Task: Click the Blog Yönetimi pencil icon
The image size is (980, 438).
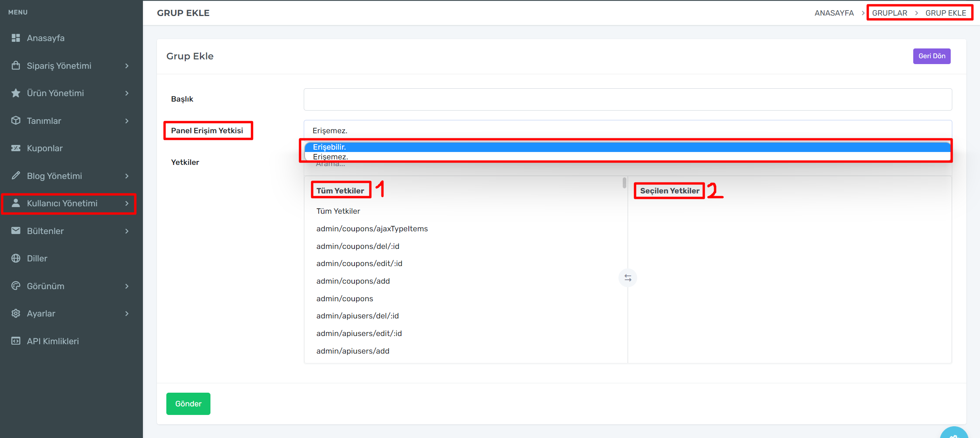Action: (x=16, y=175)
